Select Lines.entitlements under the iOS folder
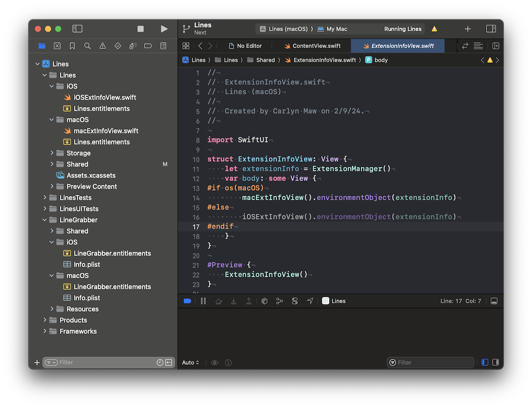Screen dimensions: 532x407 97,108
